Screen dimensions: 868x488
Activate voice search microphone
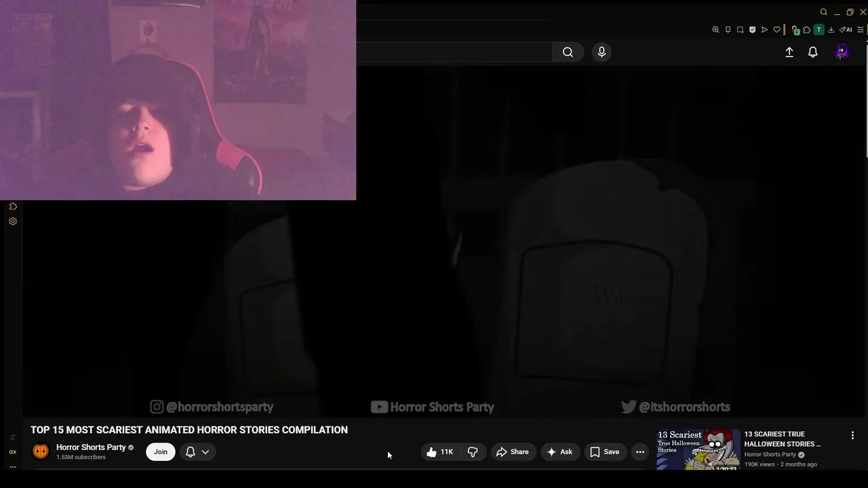point(601,52)
